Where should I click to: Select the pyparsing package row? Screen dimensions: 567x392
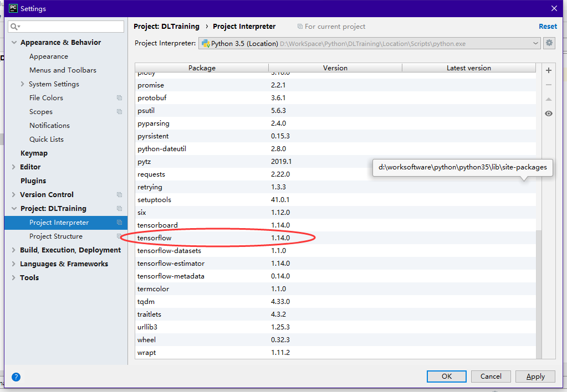335,123
